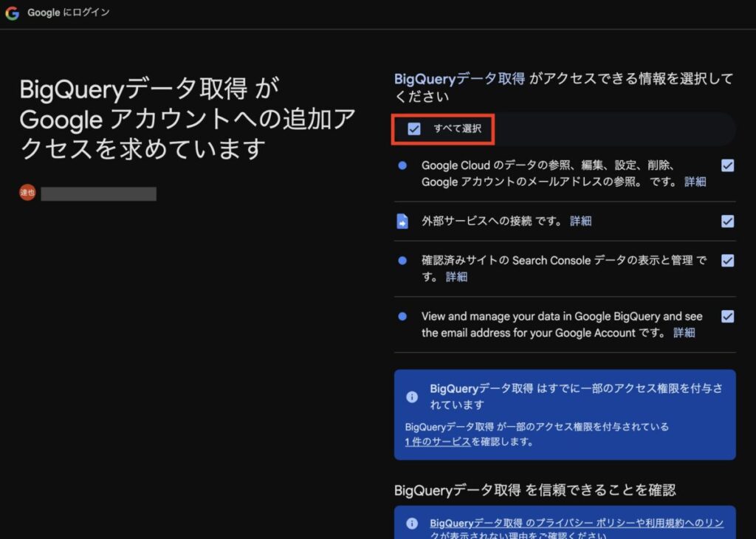Image resolution: width=756 pixels, height=539 pixels.
Task: Toggle the すべて選択 checkbox
Action: coord(413,128)
